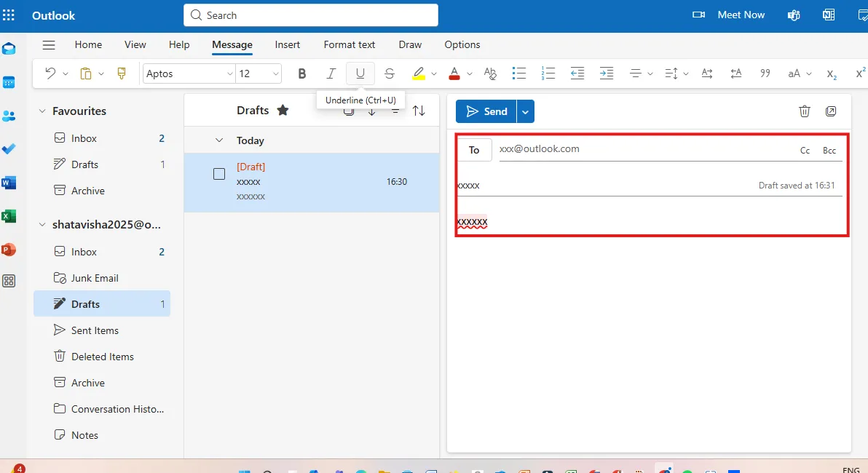Switch to the Home tab
The height and width of the screenshot is (473, 868).
pyautogui.click(x=88, y=45)
